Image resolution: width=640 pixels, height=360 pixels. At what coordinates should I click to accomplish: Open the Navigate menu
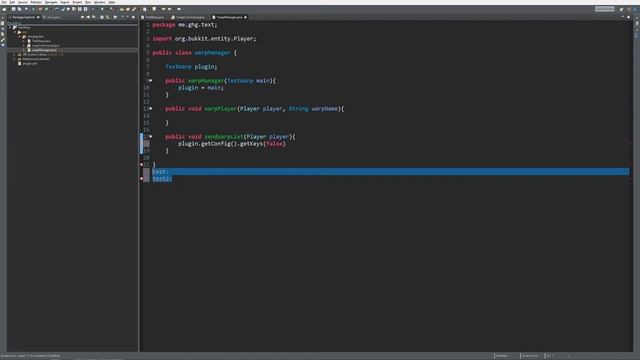point(51,2)
